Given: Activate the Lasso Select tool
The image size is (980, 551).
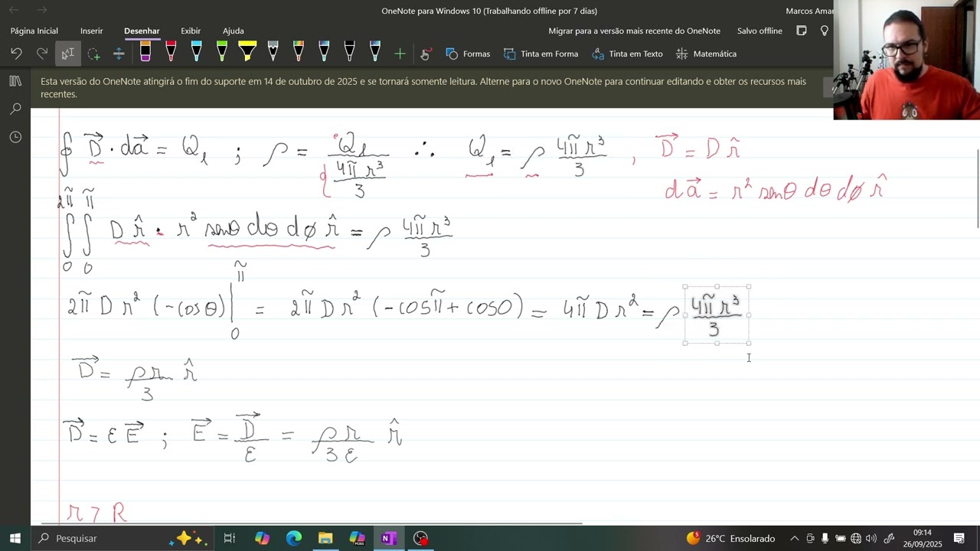Looking at the screenshot, I should coord(93,54).
